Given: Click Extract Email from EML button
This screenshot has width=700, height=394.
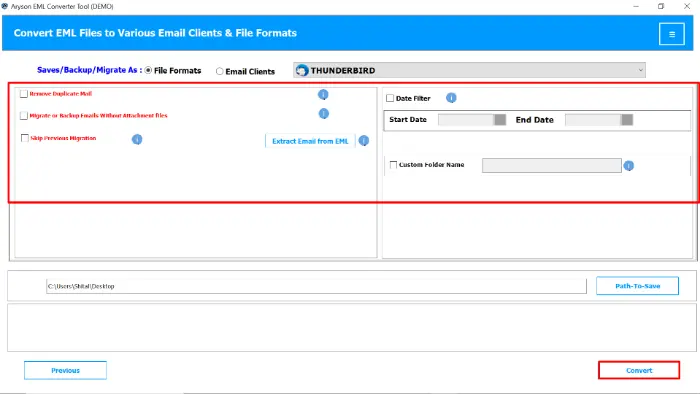Looking at the screenshot, I should 310,141.
